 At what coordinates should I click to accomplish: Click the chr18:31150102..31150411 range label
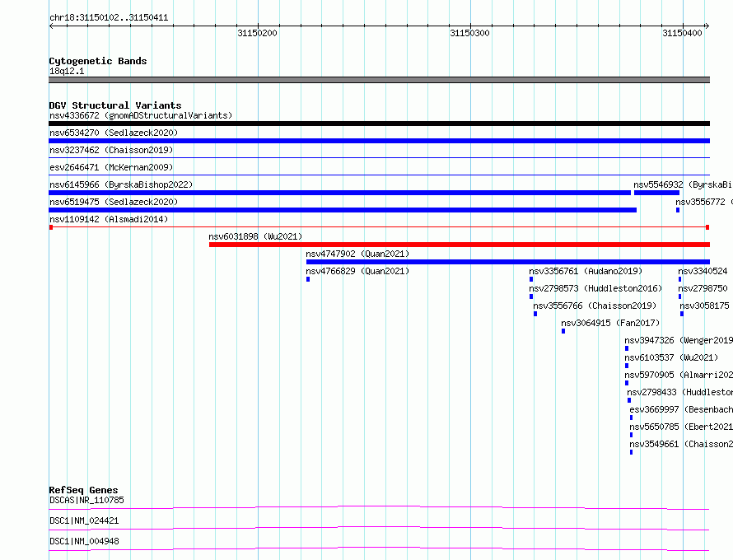click(109, 18)
